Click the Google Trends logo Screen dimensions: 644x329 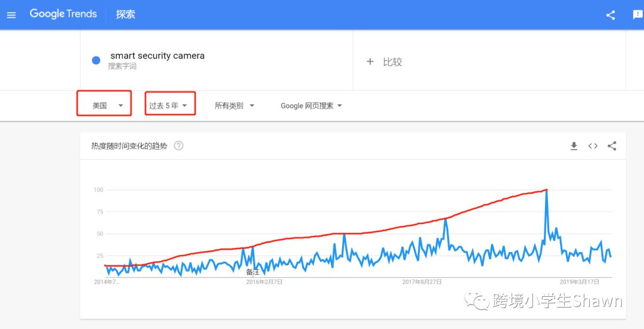63,14
